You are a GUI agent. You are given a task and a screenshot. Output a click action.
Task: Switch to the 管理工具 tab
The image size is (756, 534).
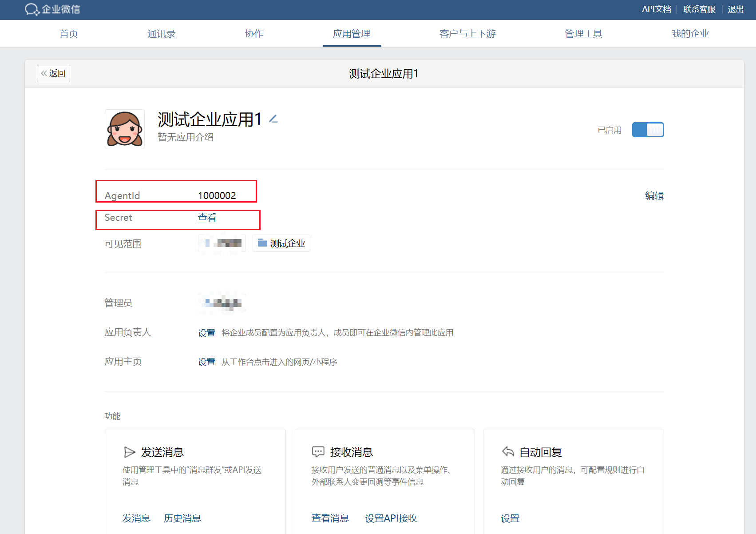click(583, 33)
